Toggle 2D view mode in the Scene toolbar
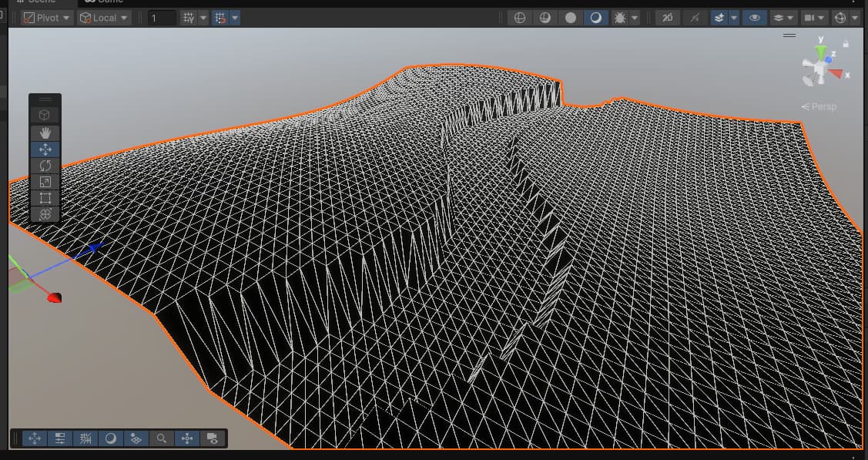This screenshot has height=460, width=868. click(x=667, y=17)
